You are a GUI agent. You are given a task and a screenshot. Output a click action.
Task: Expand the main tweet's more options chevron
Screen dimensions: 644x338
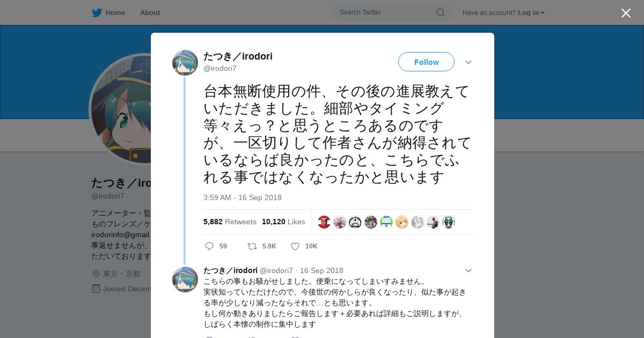click(468, 62)
